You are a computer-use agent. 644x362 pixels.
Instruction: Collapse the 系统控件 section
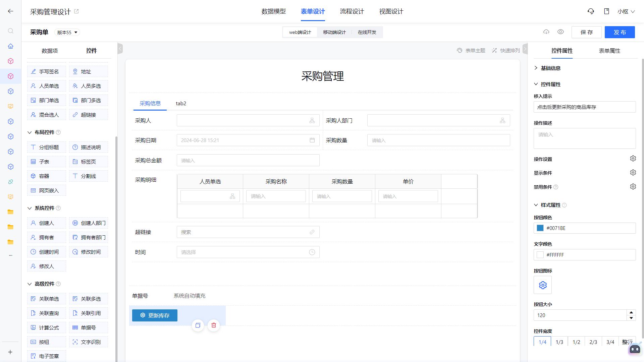30,208
